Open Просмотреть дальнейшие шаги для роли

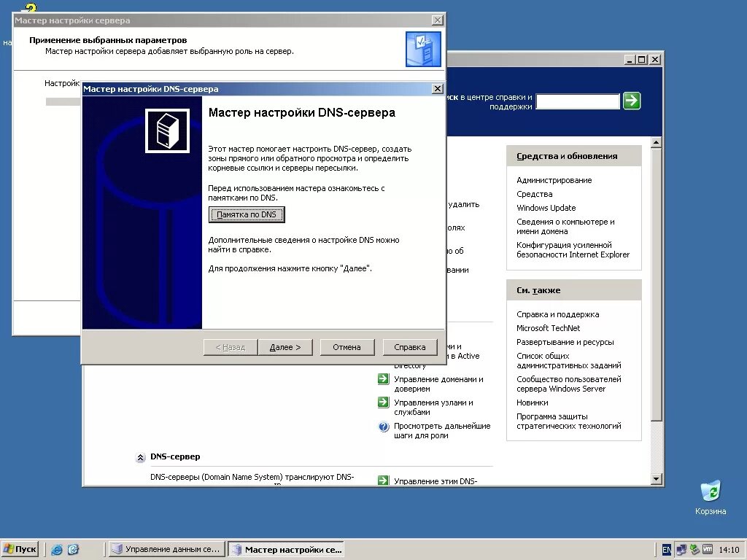tap(442, 430)
